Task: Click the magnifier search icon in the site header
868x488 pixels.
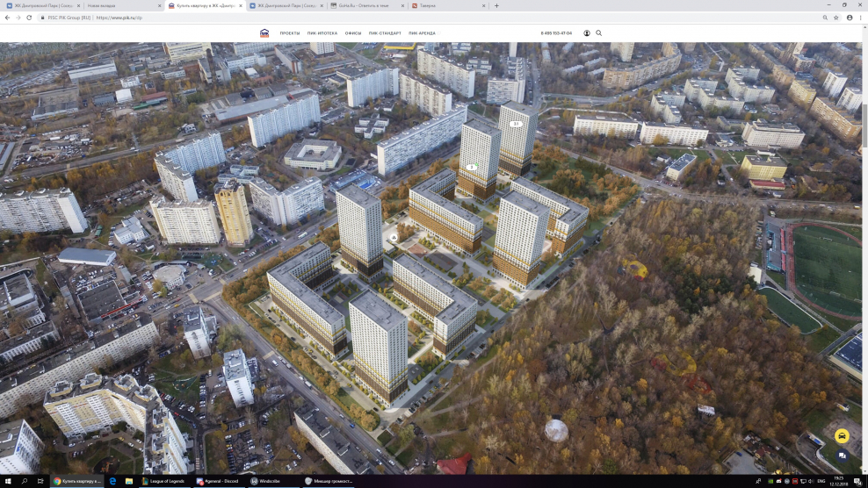Action: tap(599, 33)
